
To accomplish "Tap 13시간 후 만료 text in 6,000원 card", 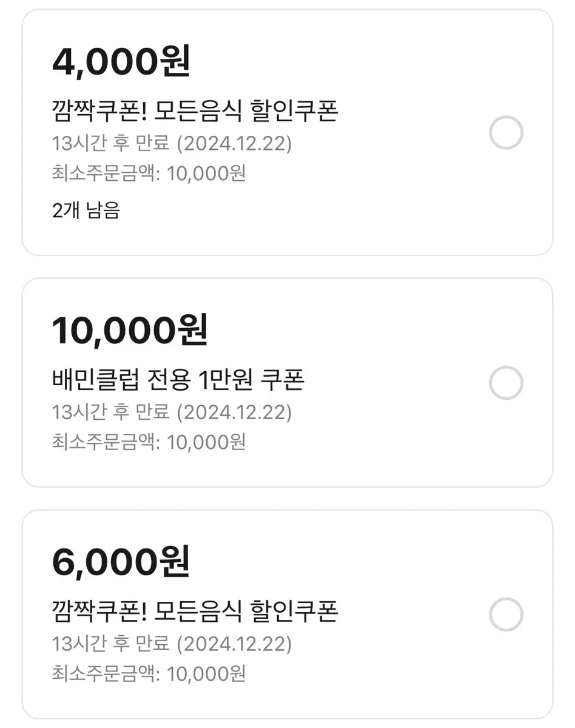I will tap(111, 644).
